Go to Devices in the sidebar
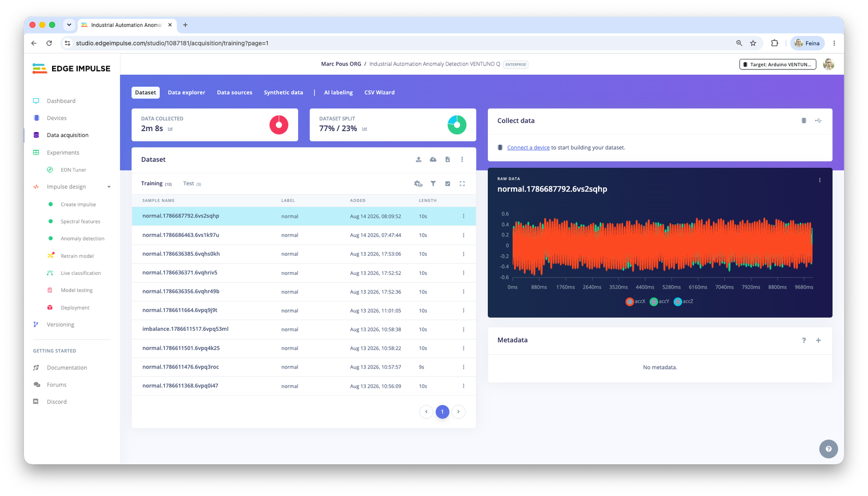Viewport: 868px width, 496px height. [x=56, y=118]
